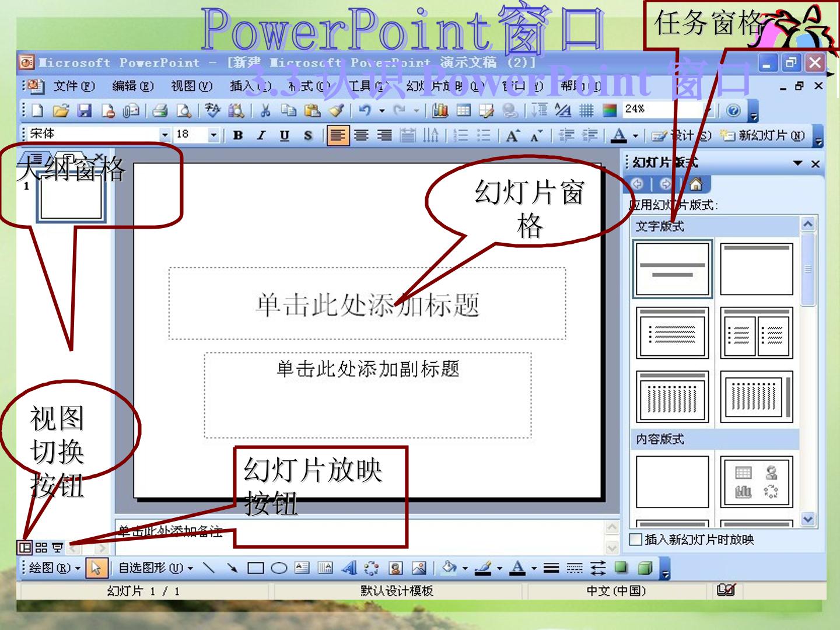Select the Rectangle drawing tool
Viewport: 840px width, 630px height.
(x=256, y=568)
